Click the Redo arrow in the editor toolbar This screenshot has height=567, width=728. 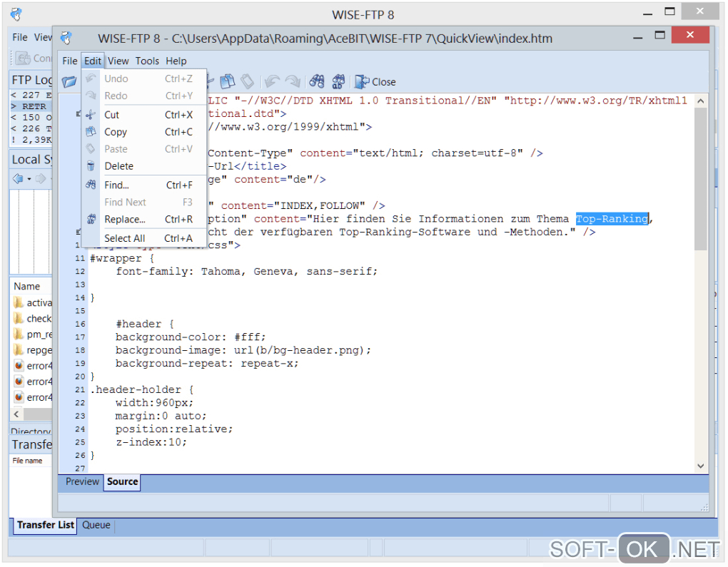[293, 82]
